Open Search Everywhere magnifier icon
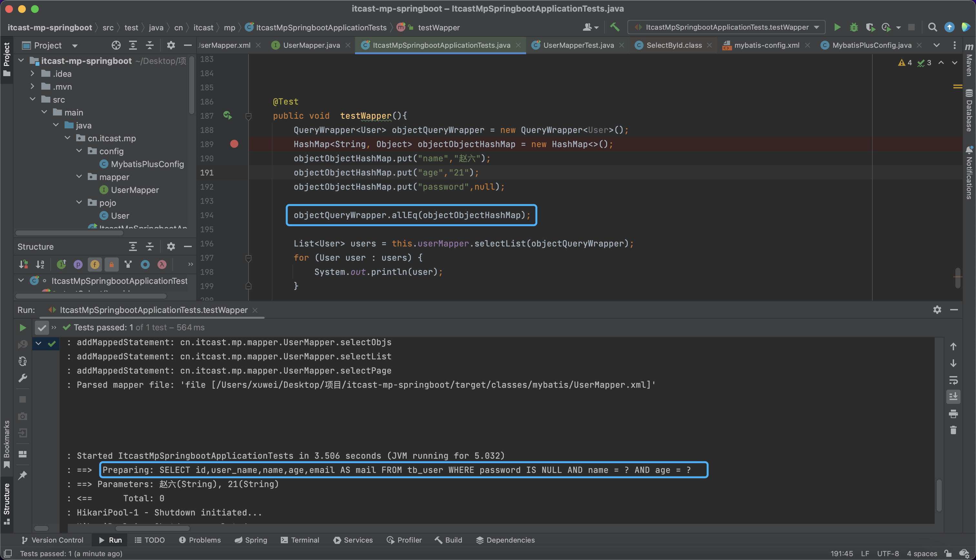 point(932,27)
